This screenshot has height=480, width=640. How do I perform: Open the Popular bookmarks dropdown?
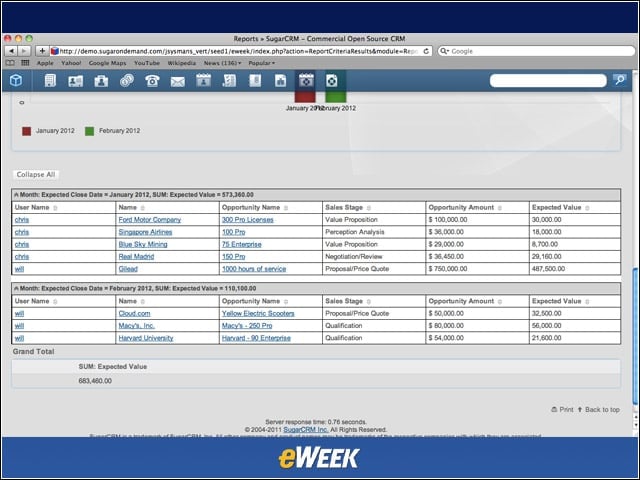[261, 63]
